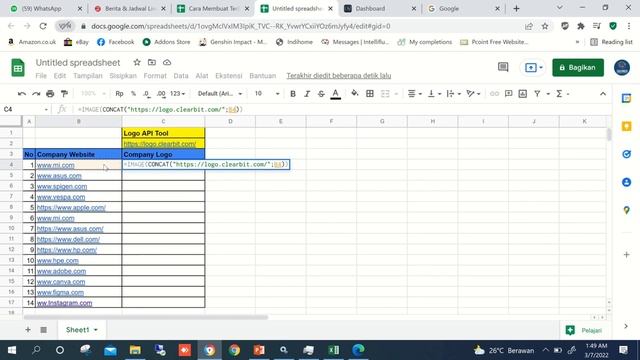640x360 pixels.
Task: Select column D header
Action: 230,121
